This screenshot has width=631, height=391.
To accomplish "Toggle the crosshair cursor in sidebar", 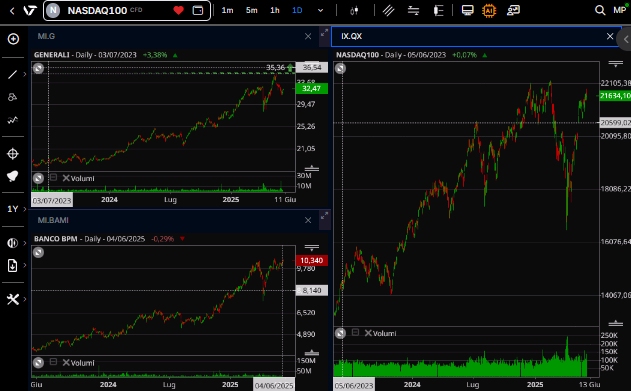I will 13,154.
